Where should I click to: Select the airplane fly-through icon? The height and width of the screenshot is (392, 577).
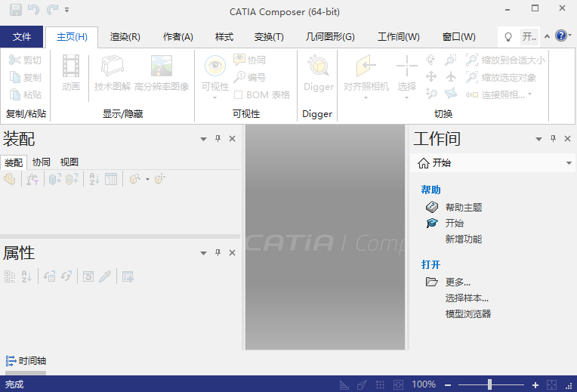click(451, 76)
